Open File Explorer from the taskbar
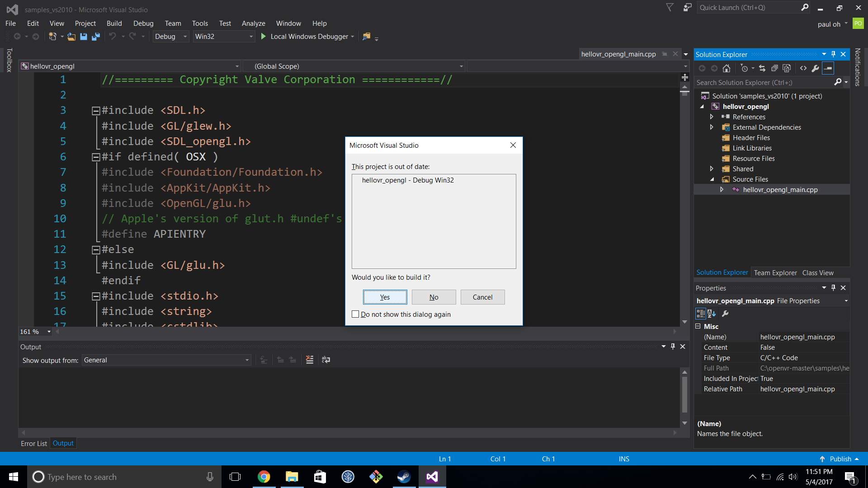868x488 pixels. (292, 477)
